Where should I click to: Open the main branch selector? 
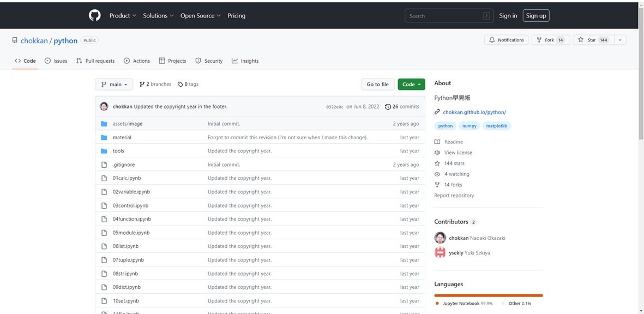[114, 84]
